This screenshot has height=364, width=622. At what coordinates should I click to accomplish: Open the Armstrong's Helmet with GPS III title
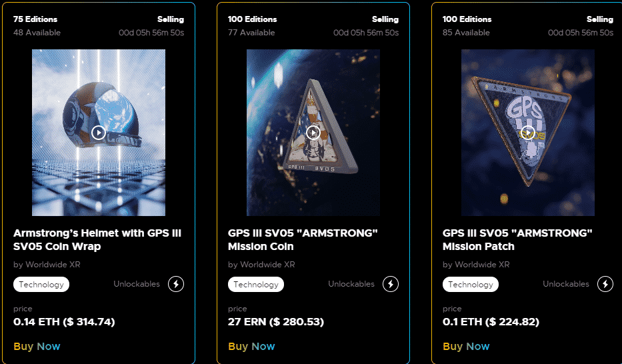click(97, 239)
